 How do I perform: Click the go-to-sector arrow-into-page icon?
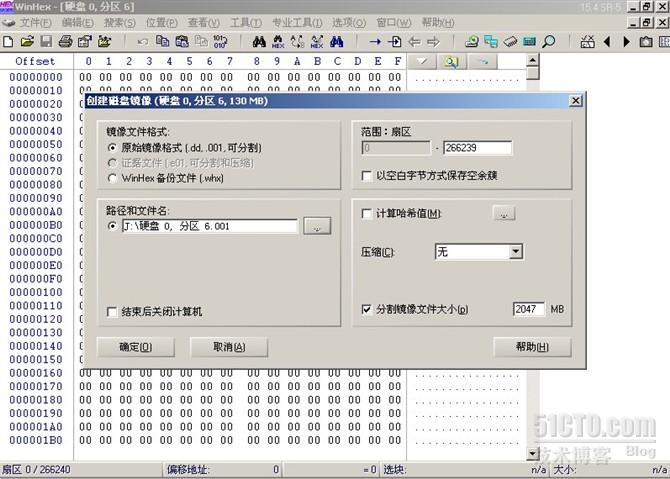[x=394, y=41]
